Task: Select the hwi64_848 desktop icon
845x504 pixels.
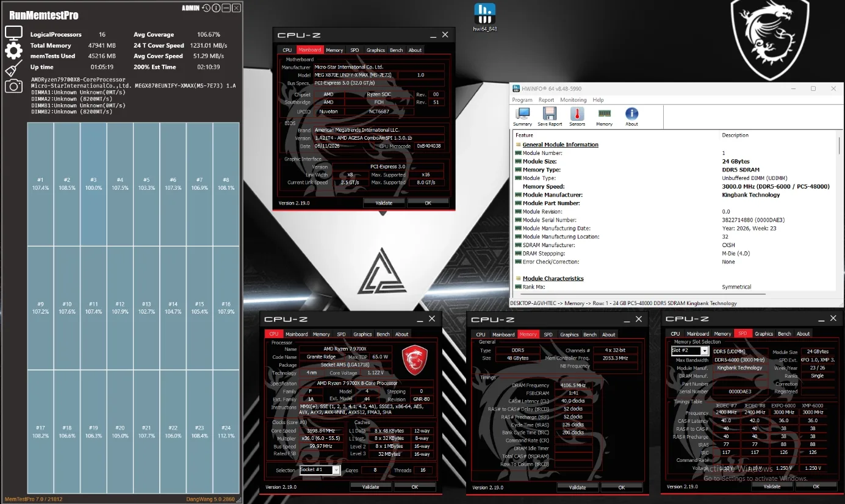Action: click(x=485, y=17)
